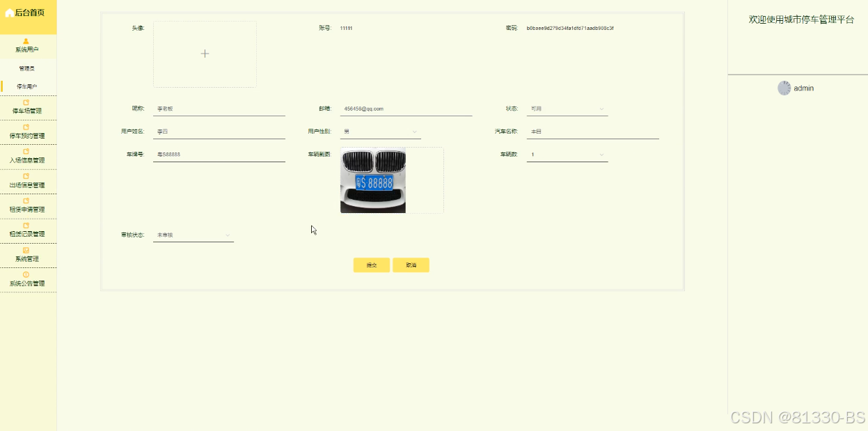Click the admin username label
Image resolution: width=868 pixels, height=431 pixels.
pyautogui.click(x=804, y=88)
